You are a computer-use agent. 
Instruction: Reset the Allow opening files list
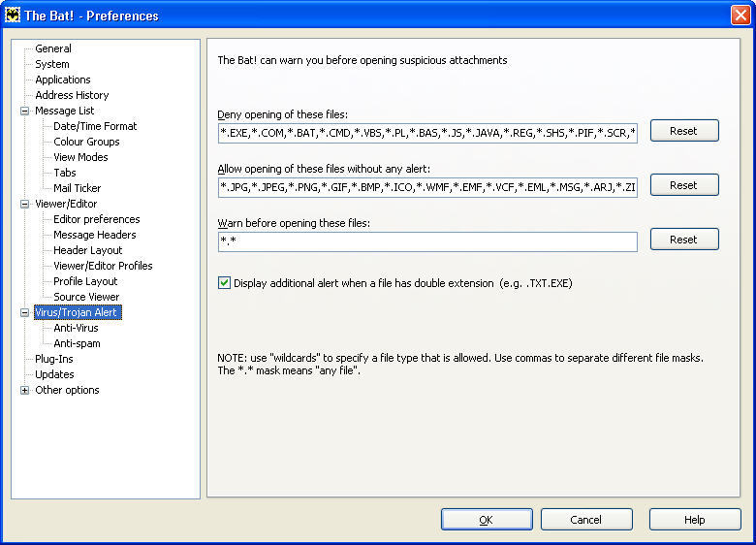(x=683, y=185)
